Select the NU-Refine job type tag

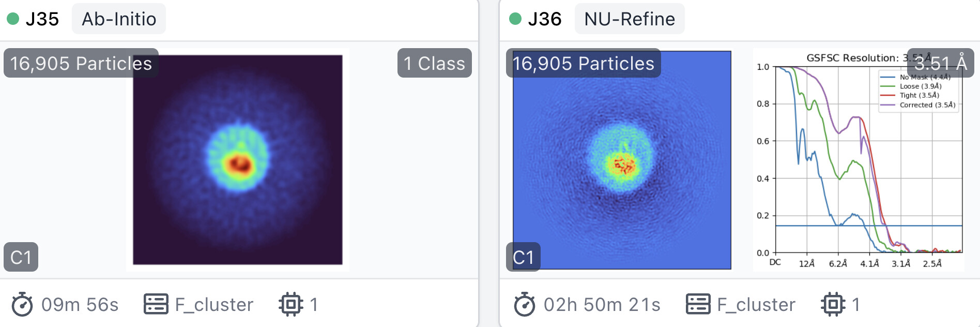630,19
